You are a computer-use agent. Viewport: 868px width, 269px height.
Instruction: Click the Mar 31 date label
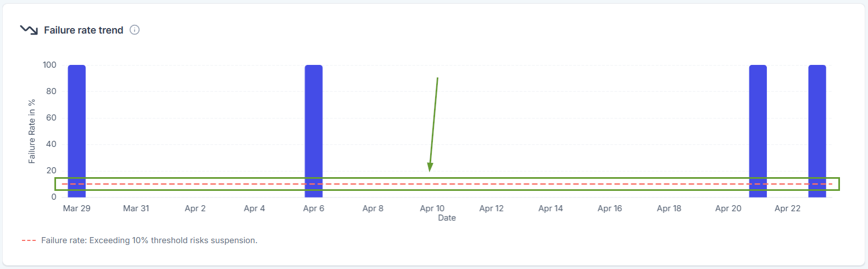[x=136, y=208]
